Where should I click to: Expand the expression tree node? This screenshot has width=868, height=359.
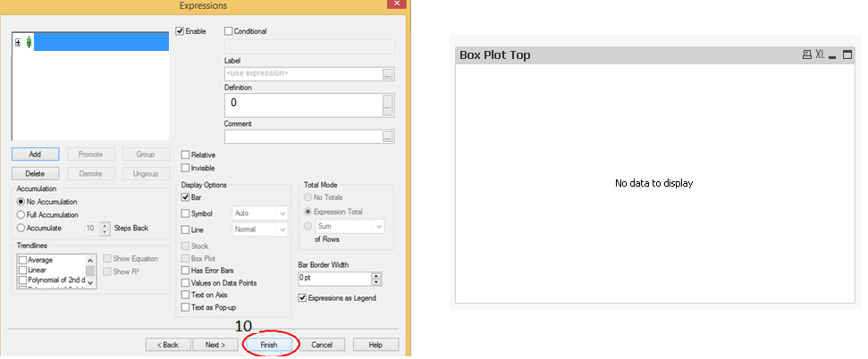tap(18, 42)
